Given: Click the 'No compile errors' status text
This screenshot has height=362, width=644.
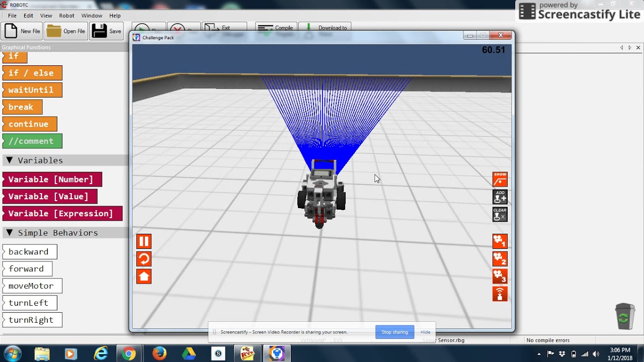Looking at the screenshot, I should 548,340.
